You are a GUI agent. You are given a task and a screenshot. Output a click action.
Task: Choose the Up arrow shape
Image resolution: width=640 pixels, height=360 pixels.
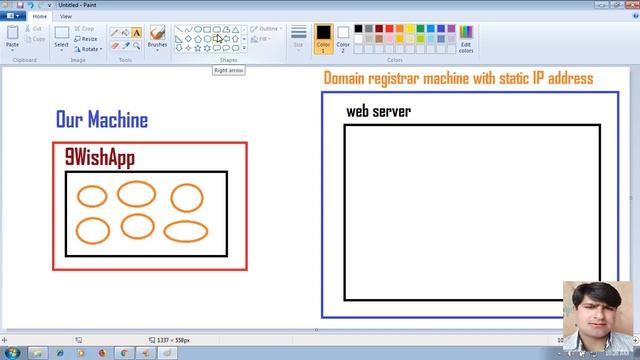pyautogui.click(x=236, y=39)
